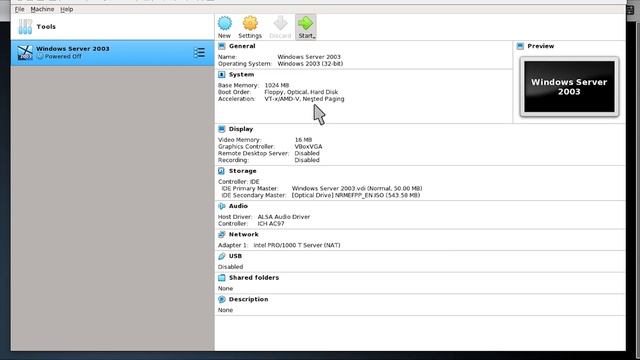Start the VM with the green arrow

[x=305, y=23]
